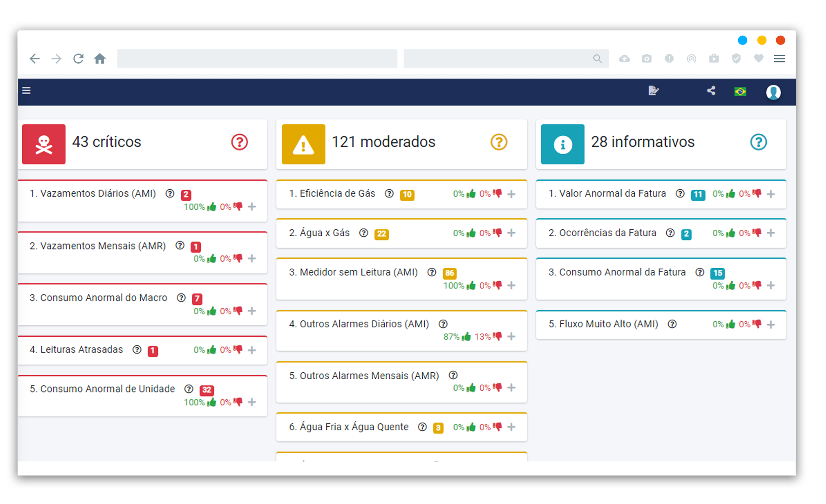Image resolution: width=826 pixels, height=504 pixels.
Task: Select the 121 moderados heading
Action: click(383, 142)
